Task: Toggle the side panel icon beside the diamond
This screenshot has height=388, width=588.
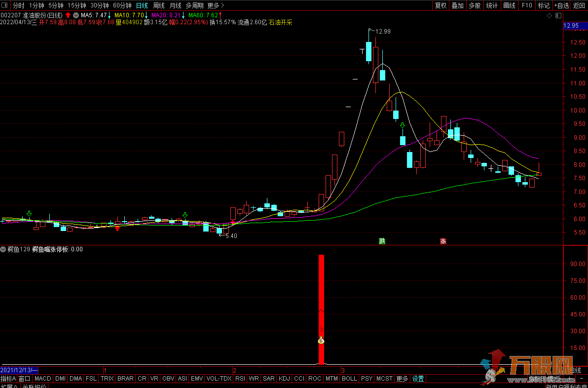Action: 558,15
